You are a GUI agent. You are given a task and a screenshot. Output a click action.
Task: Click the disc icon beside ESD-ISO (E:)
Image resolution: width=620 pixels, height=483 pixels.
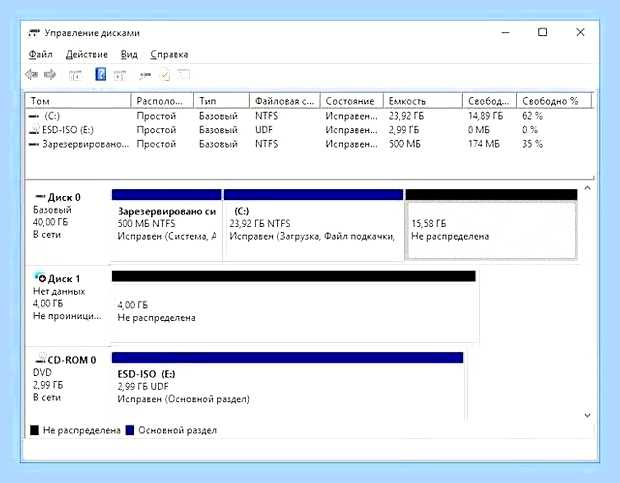pos(34,130)
